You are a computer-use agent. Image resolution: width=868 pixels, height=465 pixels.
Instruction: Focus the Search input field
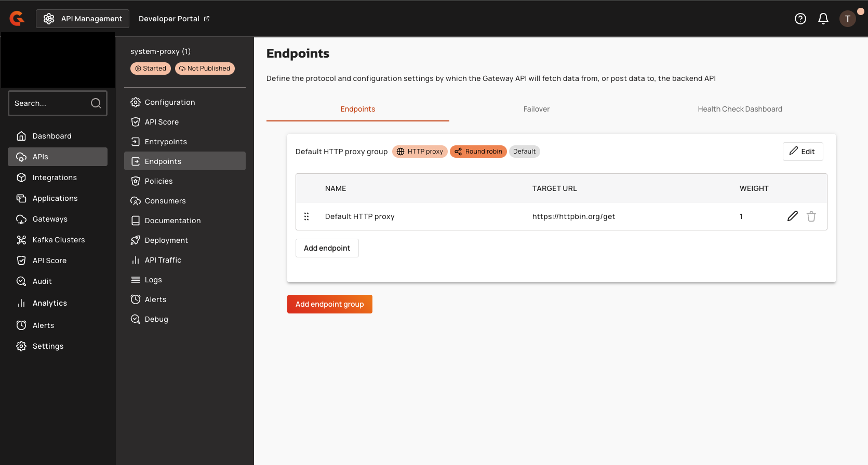tap(49, 103)
